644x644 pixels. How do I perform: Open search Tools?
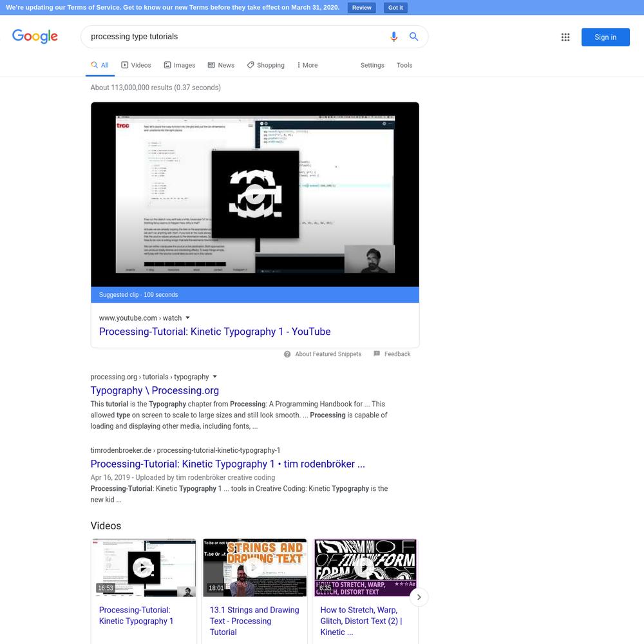pos(404,65)
